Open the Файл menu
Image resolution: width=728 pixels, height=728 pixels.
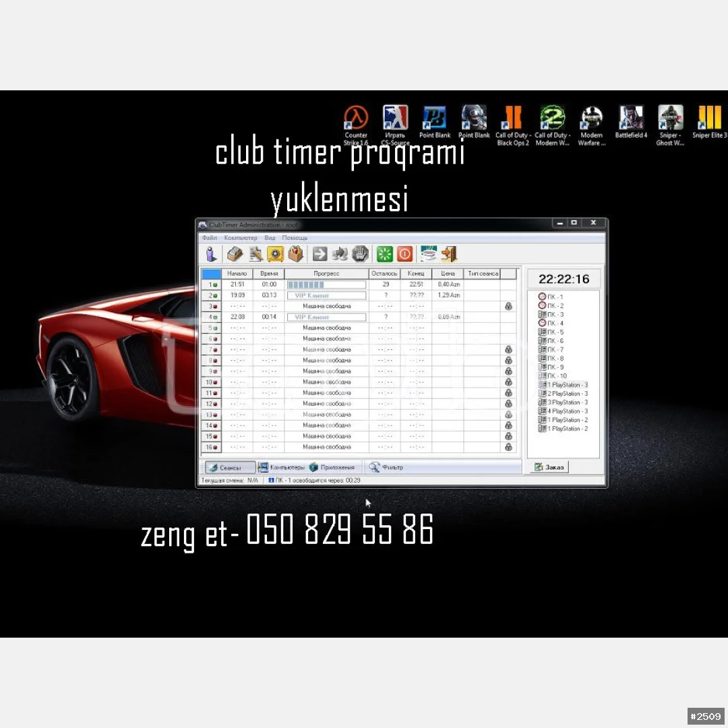click(x=209, y=238)
